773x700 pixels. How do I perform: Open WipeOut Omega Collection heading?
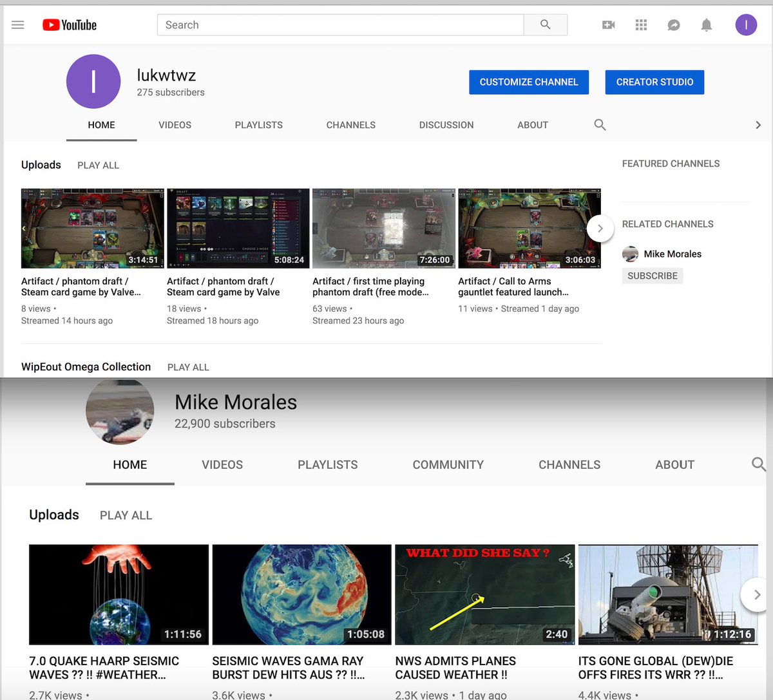tap(86, 367)
